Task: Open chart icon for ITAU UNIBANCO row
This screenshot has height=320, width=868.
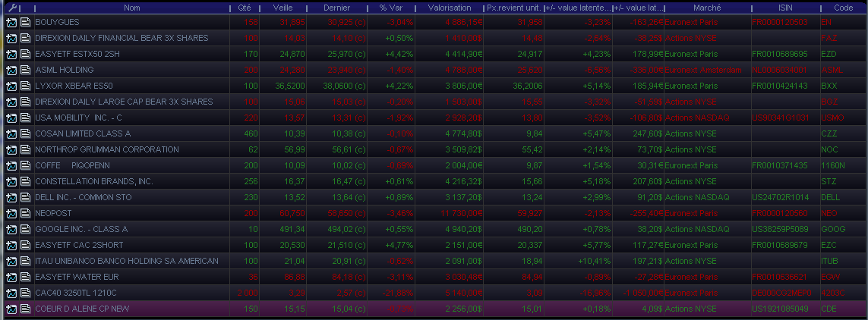Action: [11, 261]
